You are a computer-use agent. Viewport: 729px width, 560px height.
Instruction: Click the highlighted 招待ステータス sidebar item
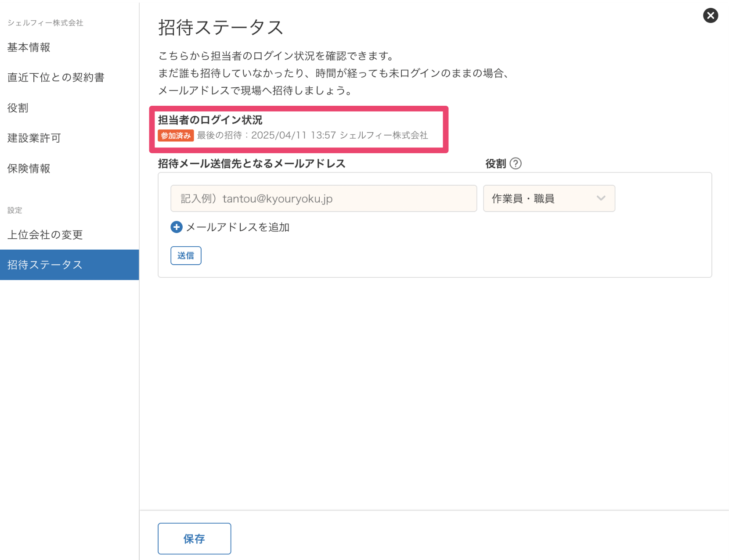[x=45, y=265]
